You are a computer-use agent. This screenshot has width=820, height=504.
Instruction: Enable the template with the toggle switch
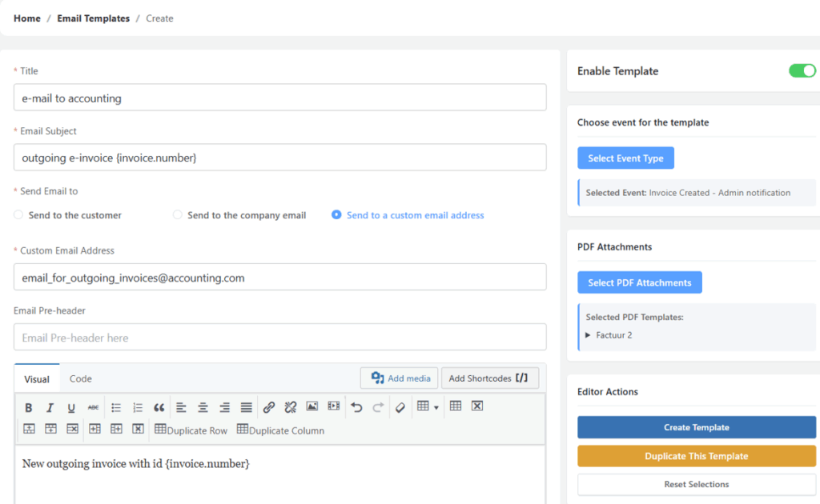(802, 70)
